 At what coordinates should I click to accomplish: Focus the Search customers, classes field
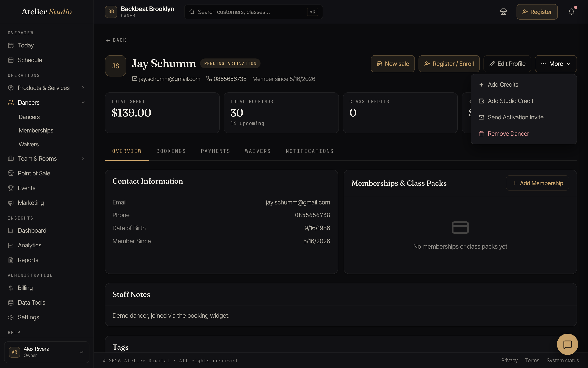(253, 12)
